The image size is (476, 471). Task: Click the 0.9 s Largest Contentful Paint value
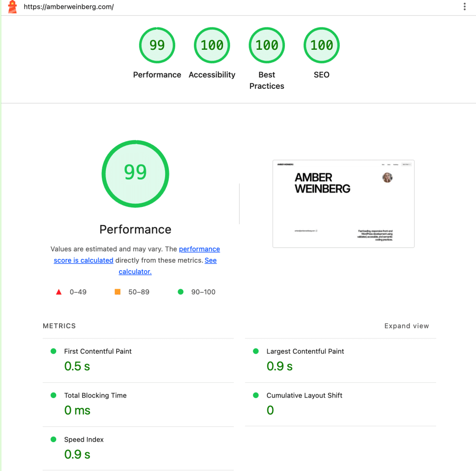[x=279, y=366]
